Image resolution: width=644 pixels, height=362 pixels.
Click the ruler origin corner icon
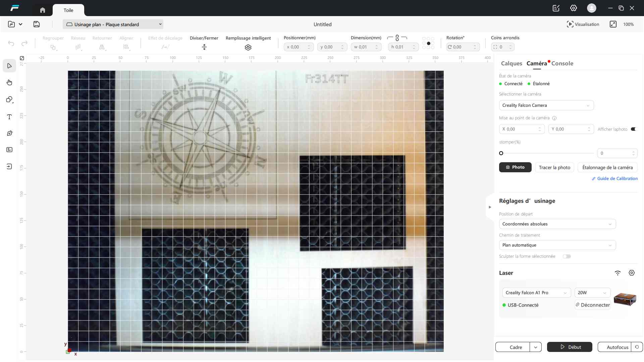(22, 58)
